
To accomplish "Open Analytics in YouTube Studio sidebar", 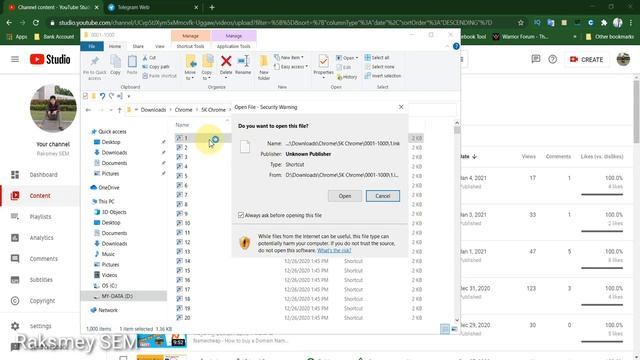I will pyautogui.click(x=40, y=238).
